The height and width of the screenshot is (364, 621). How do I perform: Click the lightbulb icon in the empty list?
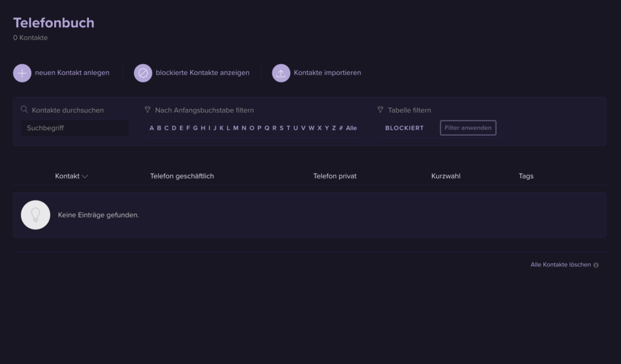(x=35, y=214)
